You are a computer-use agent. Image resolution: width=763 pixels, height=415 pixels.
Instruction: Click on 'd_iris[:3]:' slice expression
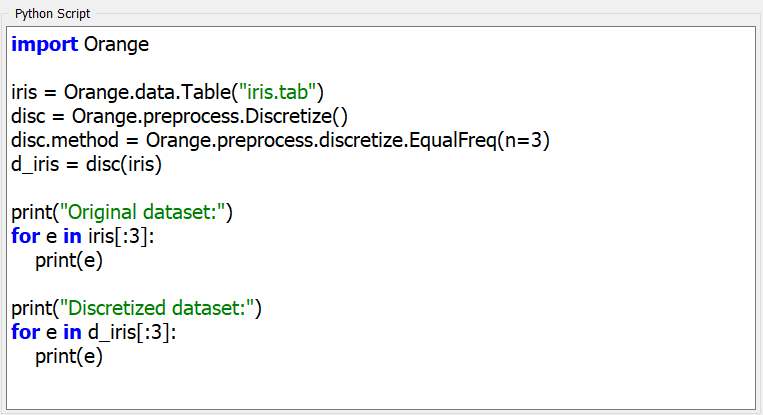pos(132,332)
